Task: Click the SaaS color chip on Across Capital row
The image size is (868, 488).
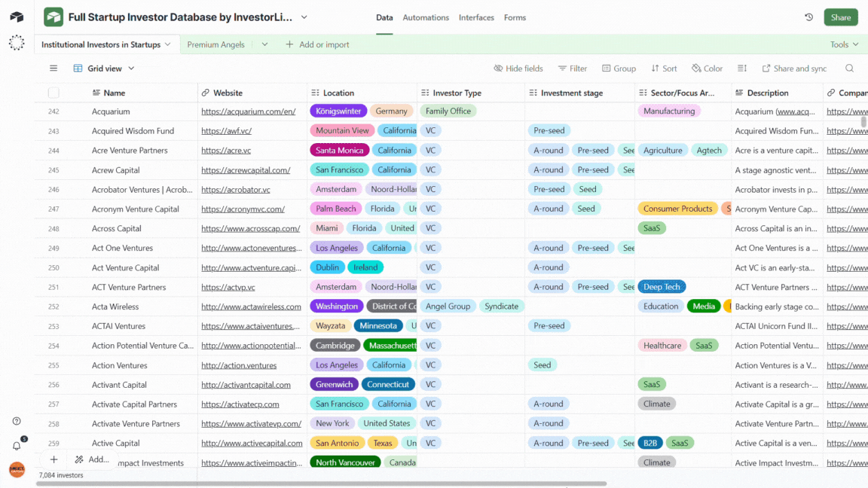Action: point(651,227)
